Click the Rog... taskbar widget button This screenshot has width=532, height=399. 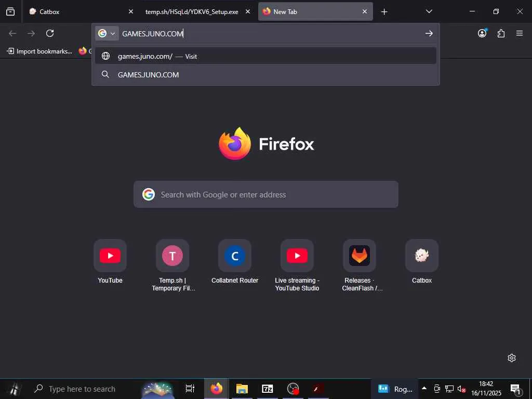tap(395, 389)
